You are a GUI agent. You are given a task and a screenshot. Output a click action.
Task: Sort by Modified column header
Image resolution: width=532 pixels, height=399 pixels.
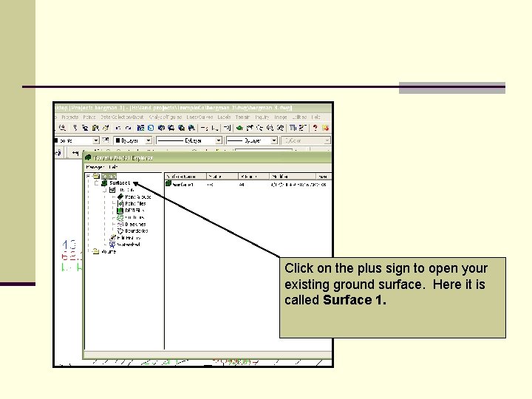click(x=293, y=177)
